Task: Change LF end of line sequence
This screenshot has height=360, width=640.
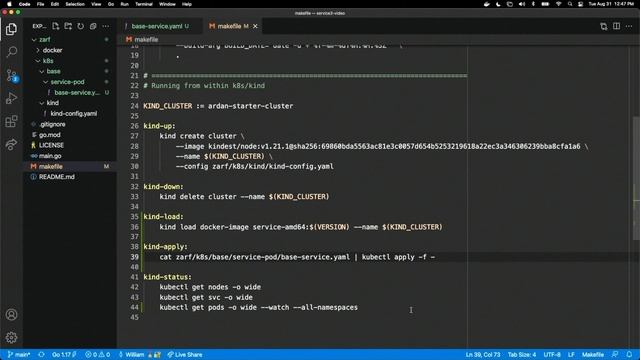Action: 571,355
